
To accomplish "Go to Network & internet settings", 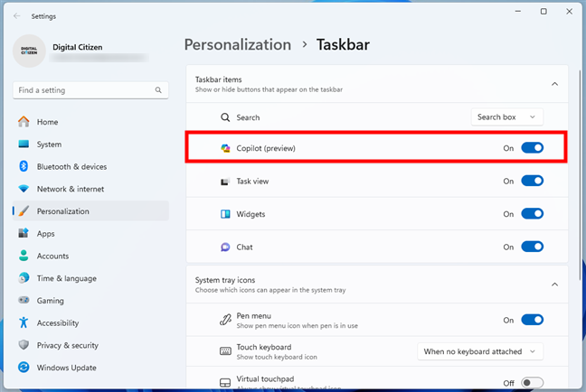I will (90, 189).
